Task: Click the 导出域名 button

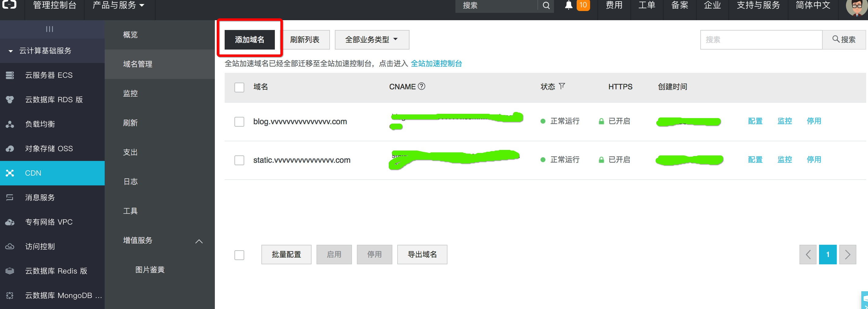Action: 422,255
